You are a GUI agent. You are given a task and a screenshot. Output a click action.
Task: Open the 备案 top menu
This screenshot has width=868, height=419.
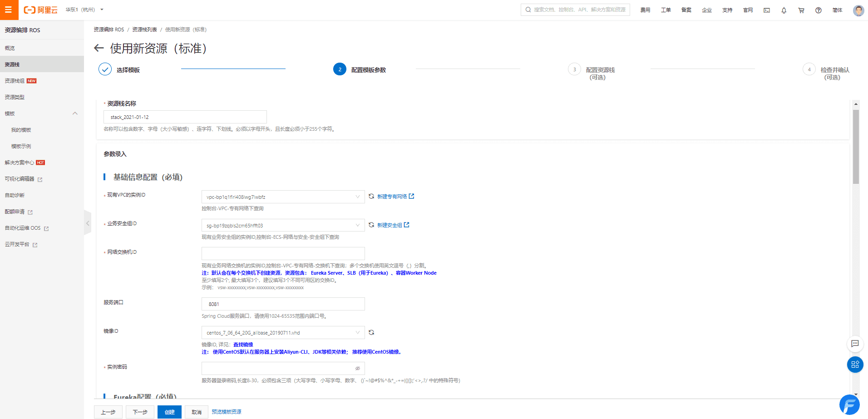686,10
